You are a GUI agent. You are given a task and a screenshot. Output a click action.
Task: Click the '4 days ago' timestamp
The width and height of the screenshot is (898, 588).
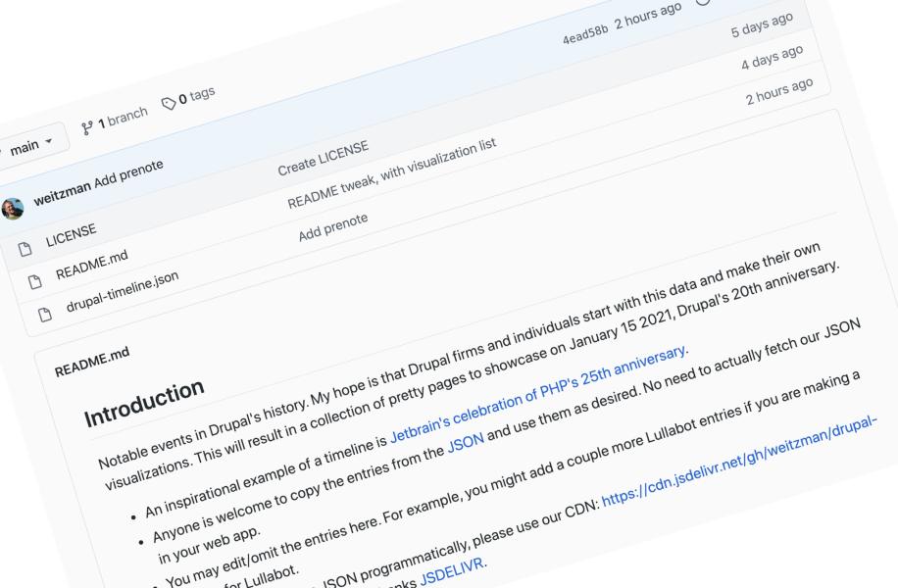pos(772,57)
